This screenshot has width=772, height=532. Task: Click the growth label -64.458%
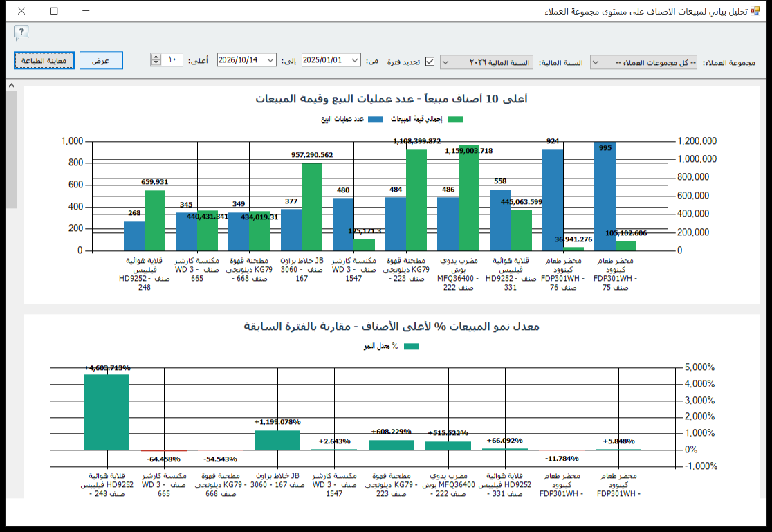click(x=163, y=459)
